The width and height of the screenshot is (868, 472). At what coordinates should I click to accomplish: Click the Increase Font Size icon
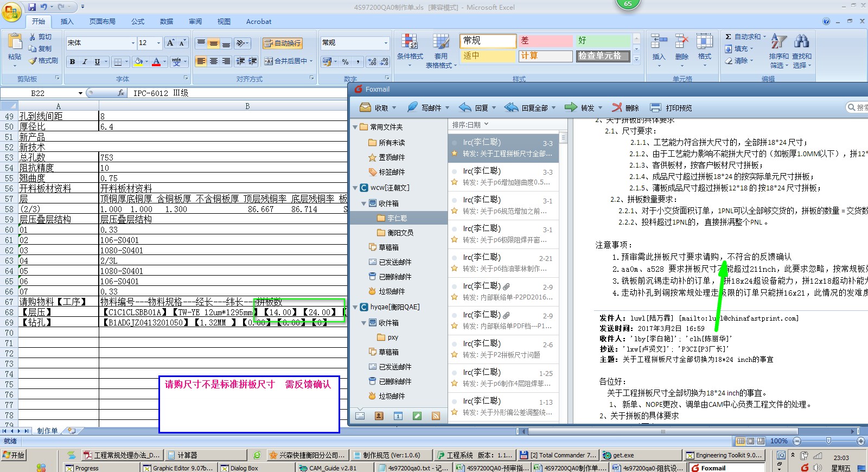(171, 43)
